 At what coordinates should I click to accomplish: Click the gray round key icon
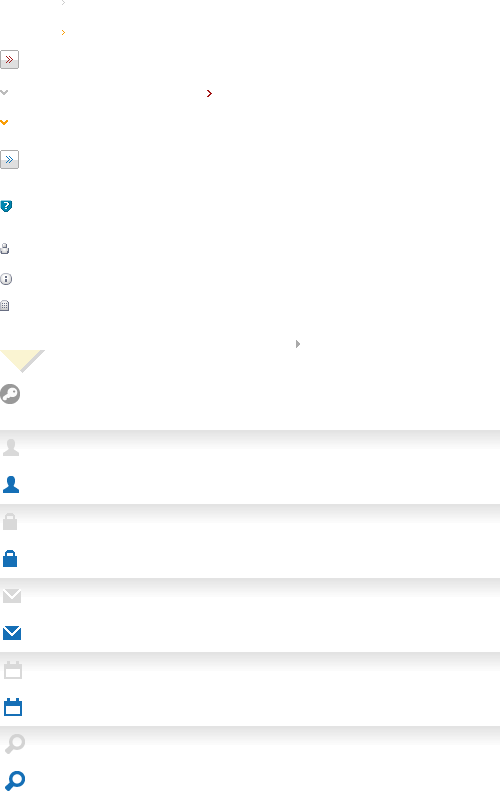pyautogui.click(x=10, y=394)
